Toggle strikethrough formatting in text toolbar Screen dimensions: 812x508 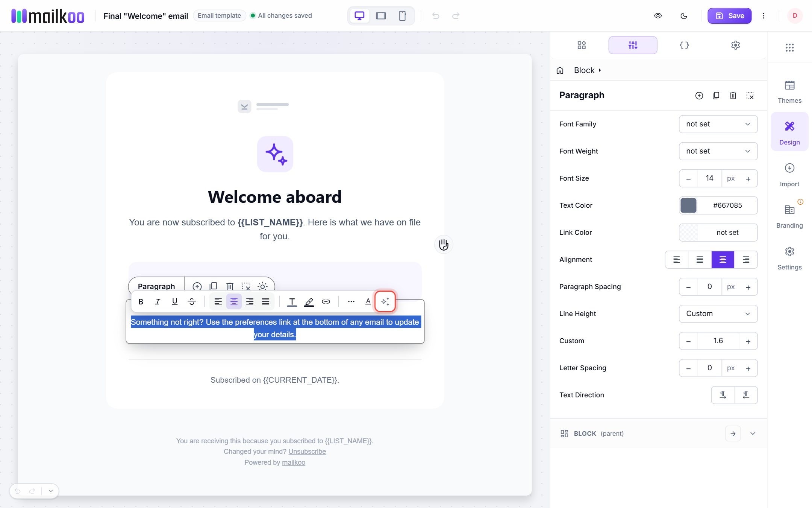point(192,301)
